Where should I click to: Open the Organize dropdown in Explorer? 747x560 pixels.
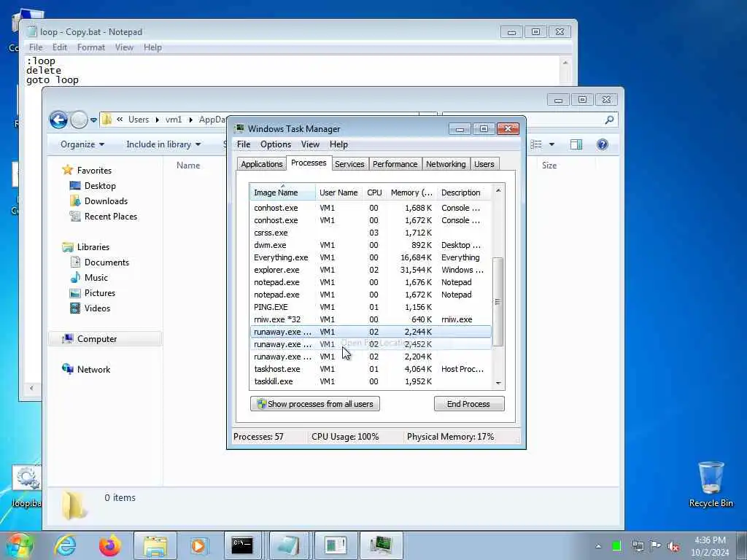click(x=82, y=144)
